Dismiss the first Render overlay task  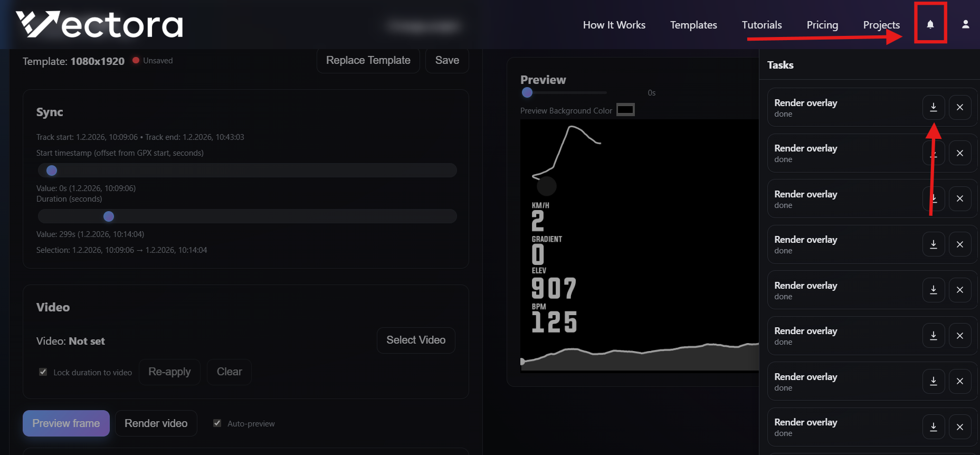[x=959, y=107]
